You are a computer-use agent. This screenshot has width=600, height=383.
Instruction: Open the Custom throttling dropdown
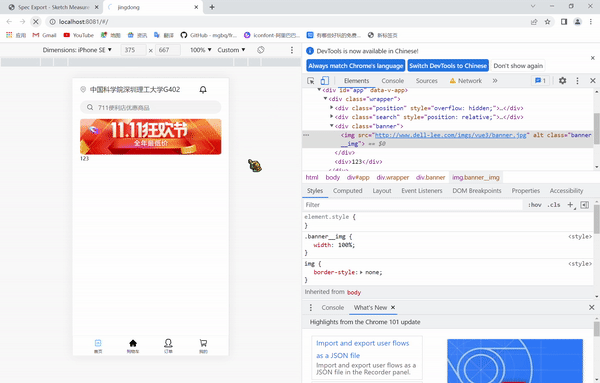pos(232,50)
